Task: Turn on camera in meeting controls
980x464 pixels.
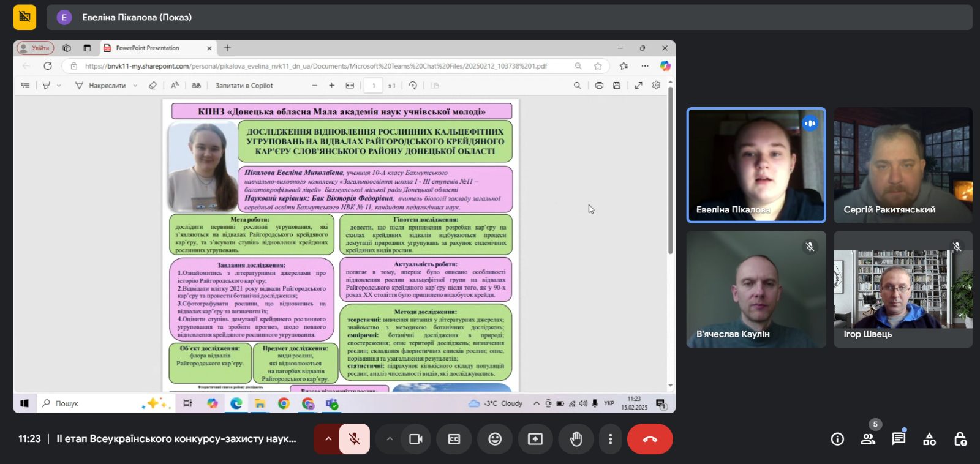Action: (416, 439)
